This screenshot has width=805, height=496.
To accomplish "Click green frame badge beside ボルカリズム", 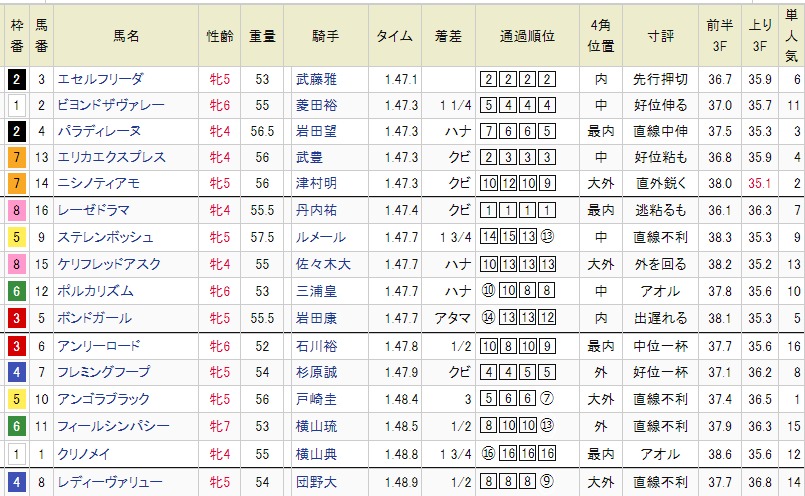I will click(16, 291).
